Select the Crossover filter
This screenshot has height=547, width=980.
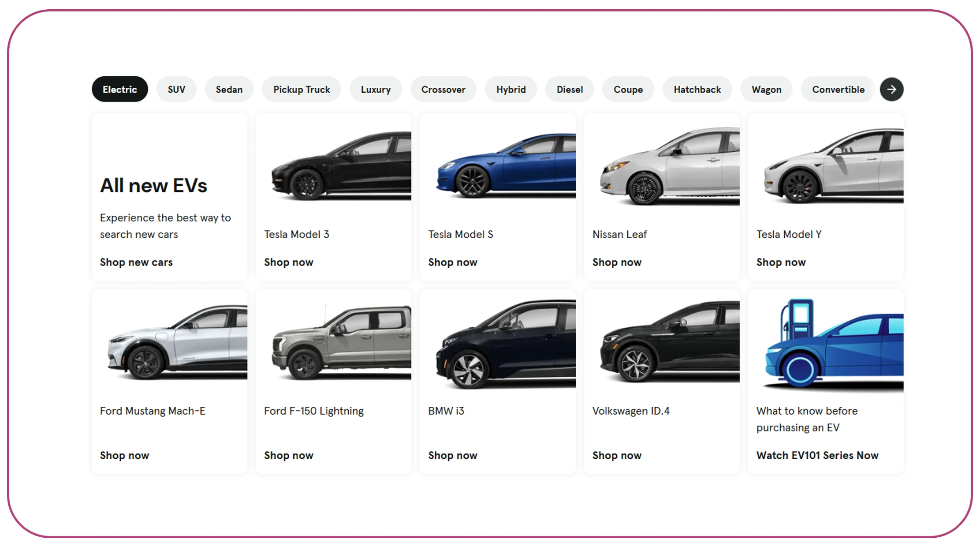(443, 89)
